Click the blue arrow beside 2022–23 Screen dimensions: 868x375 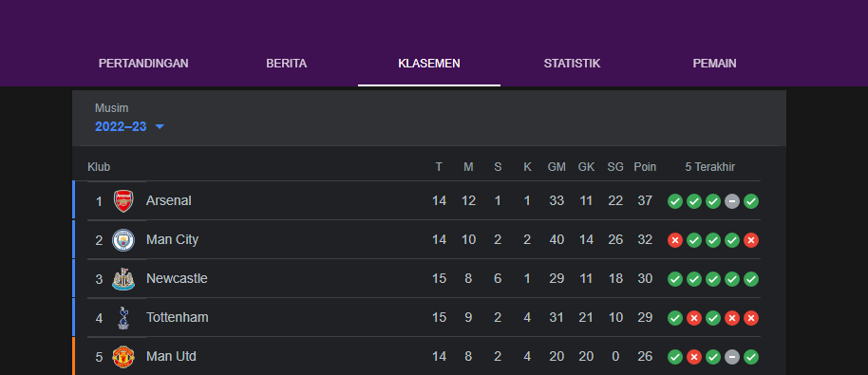click(x=160, y=126)
